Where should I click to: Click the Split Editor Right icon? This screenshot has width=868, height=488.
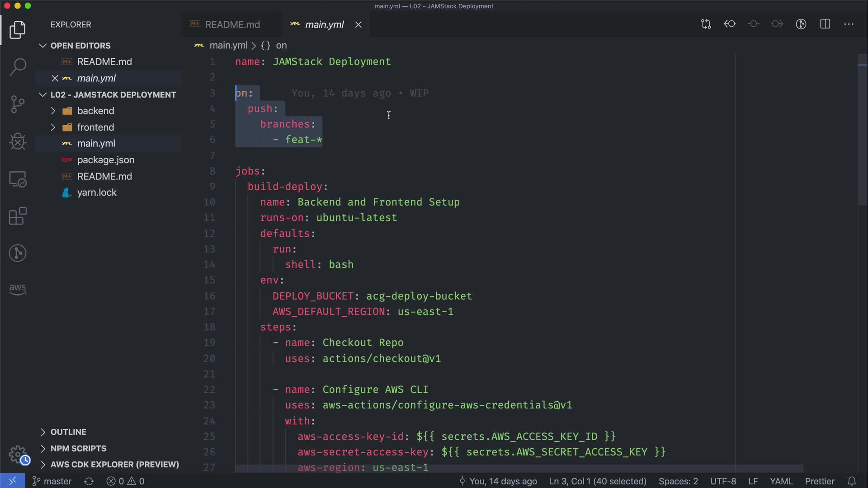[825, 24]
